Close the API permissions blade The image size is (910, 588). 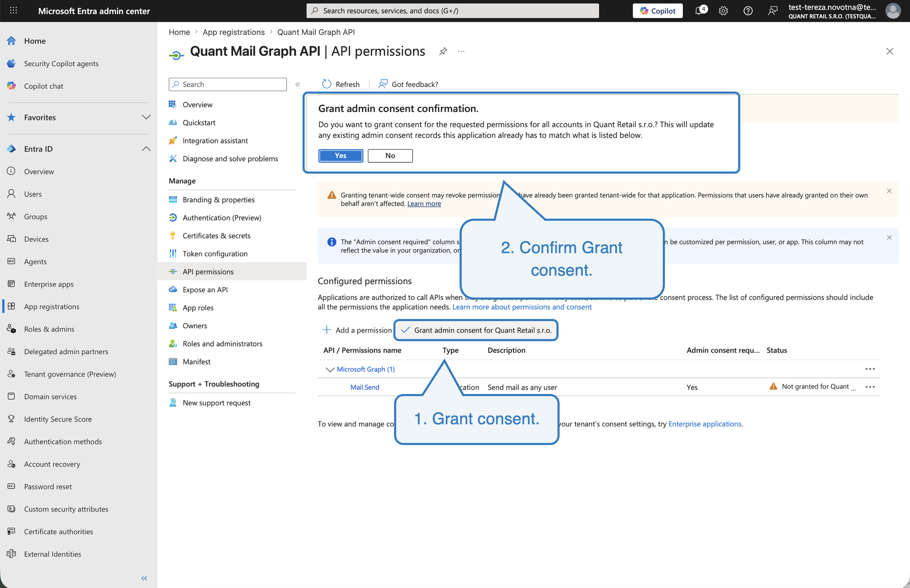click(889, 51)
